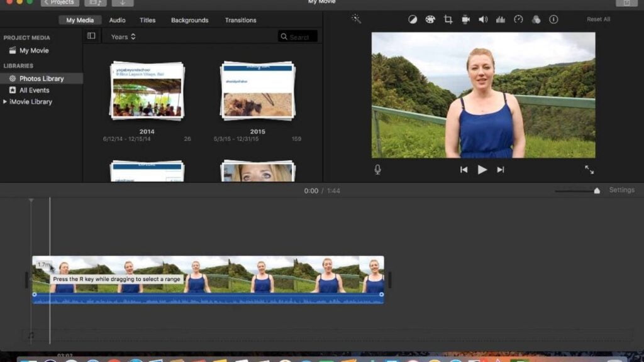The width and height of the screenshot is (644, 362).
Task: Click the magic wand auto-enhance icon
Action: (356, 19)
